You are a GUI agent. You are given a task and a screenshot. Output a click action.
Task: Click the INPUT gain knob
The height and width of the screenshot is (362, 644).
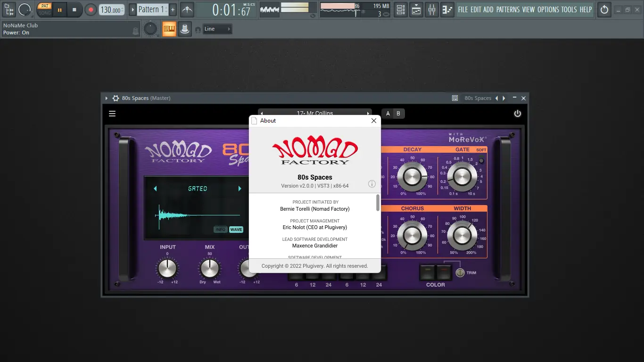167,268
